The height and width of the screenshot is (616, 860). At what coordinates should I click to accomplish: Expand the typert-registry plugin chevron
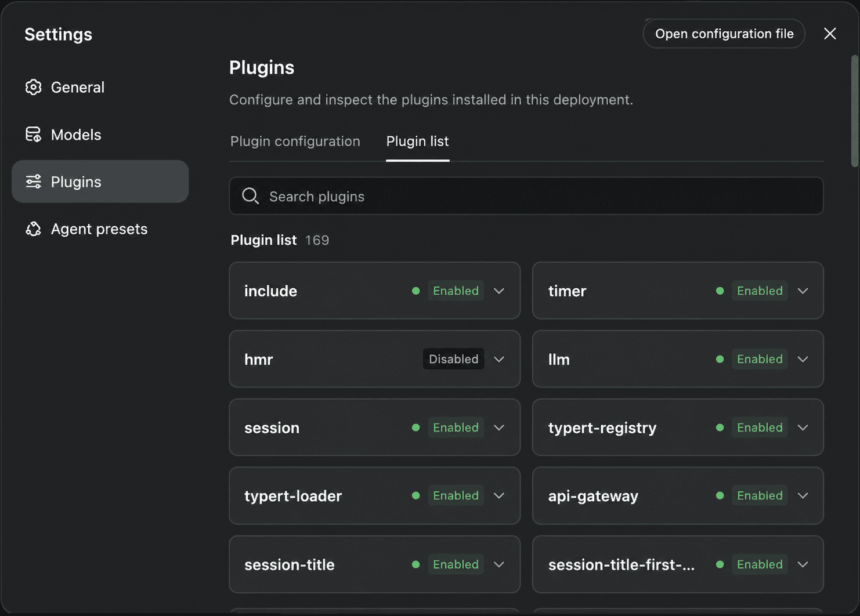tap(803, 427)
